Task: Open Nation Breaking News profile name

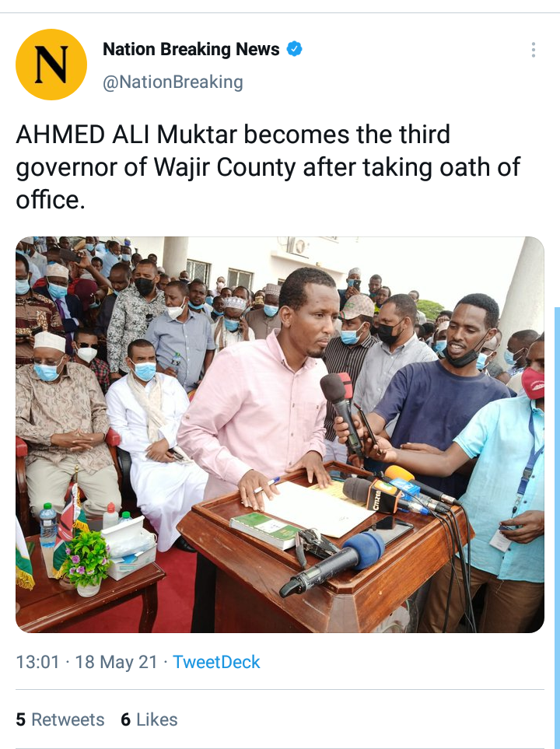Action: click(191, 49)
